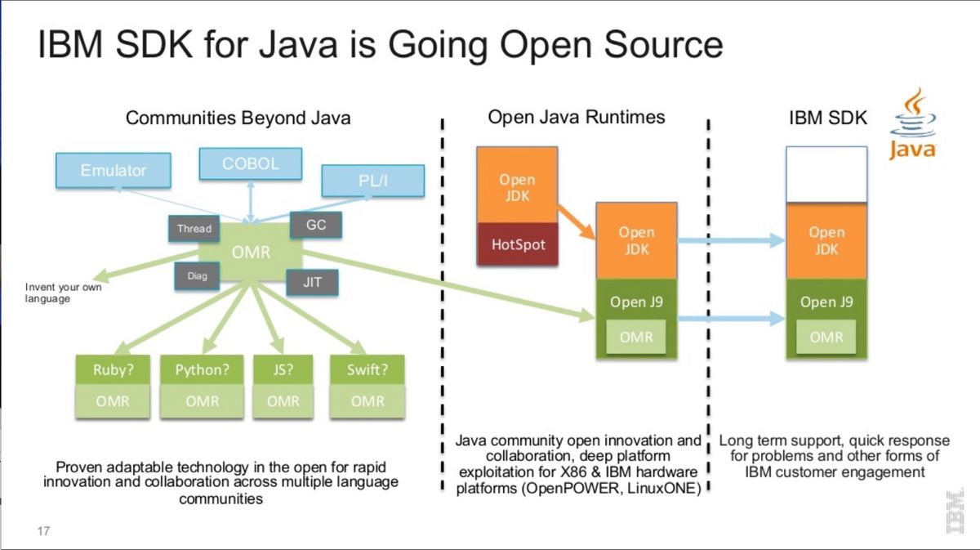
Task: Toggle the Thread component box
Action: (x=194, y=229)
